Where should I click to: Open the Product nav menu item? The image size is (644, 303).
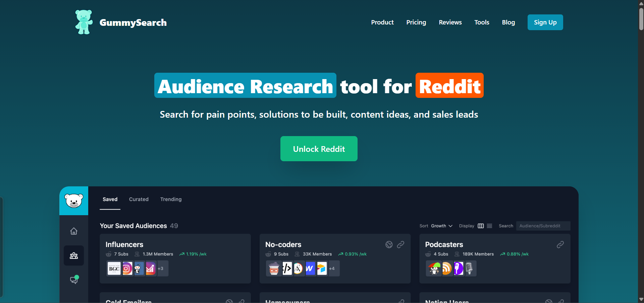(x=382, y=22)
